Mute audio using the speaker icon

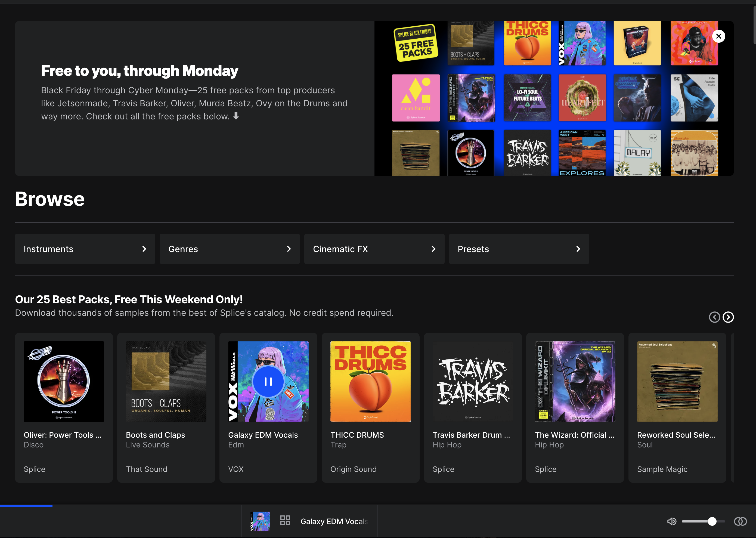[671, 521]
